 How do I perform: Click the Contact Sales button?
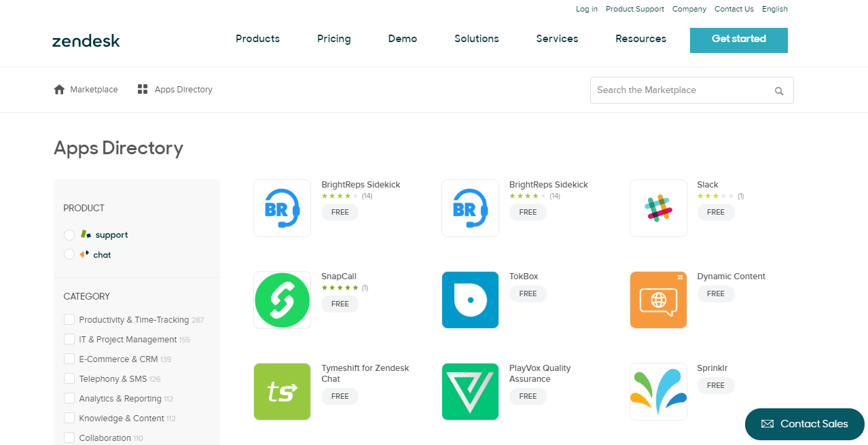[805, 424]
